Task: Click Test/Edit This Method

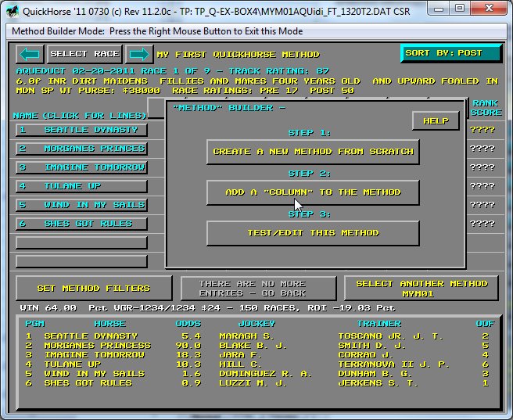Action: point(313,233)
